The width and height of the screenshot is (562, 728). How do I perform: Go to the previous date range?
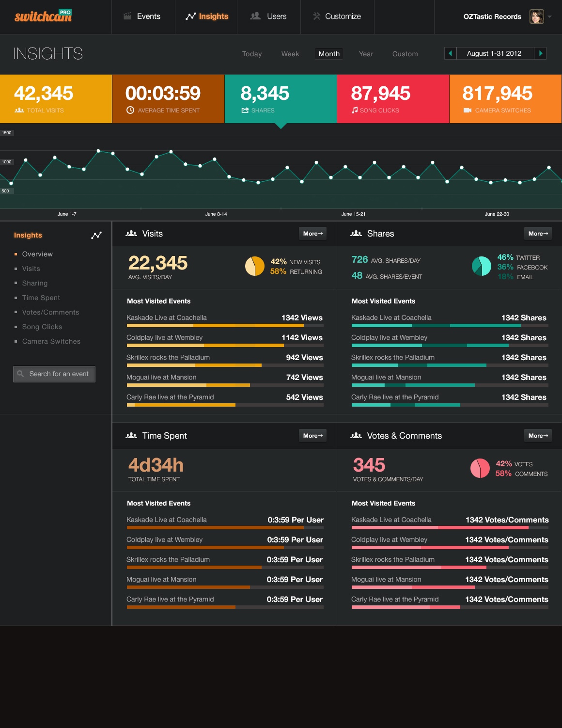point(450,53)
